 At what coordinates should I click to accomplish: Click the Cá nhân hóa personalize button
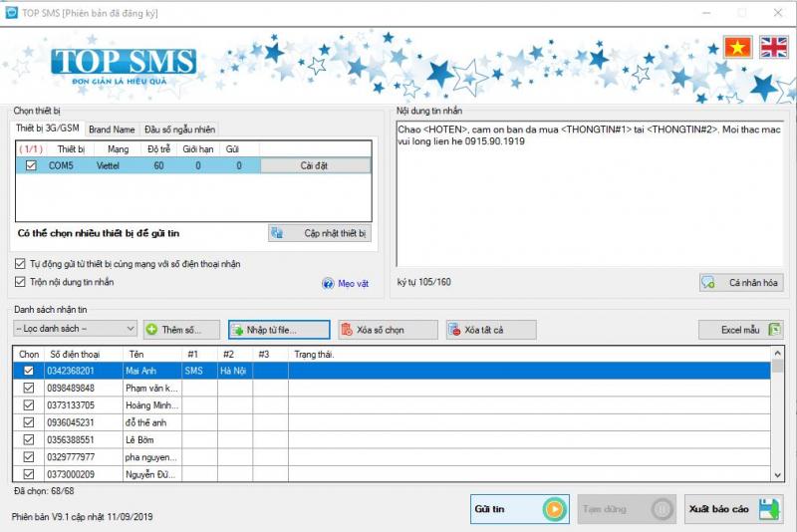[x=741, y=282]
